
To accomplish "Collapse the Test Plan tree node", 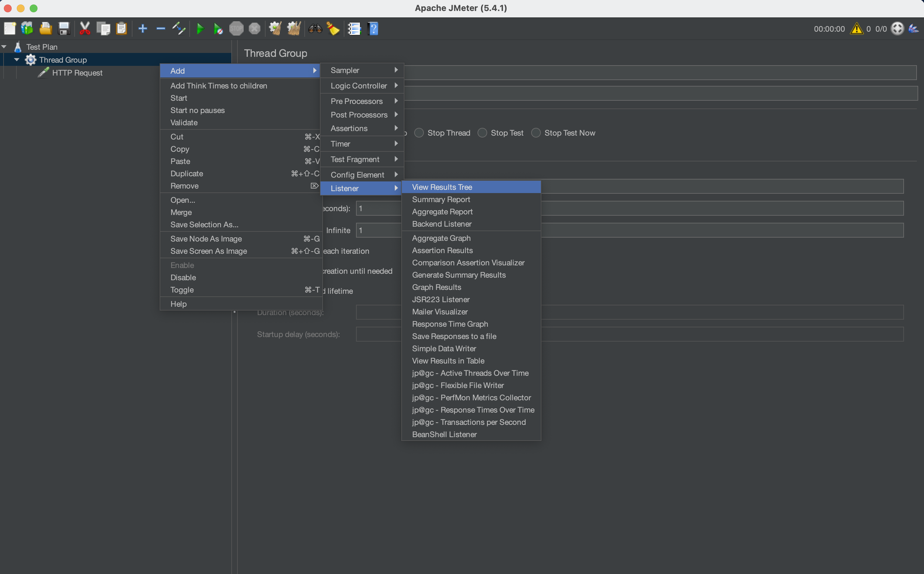I will tap(4, 47).
